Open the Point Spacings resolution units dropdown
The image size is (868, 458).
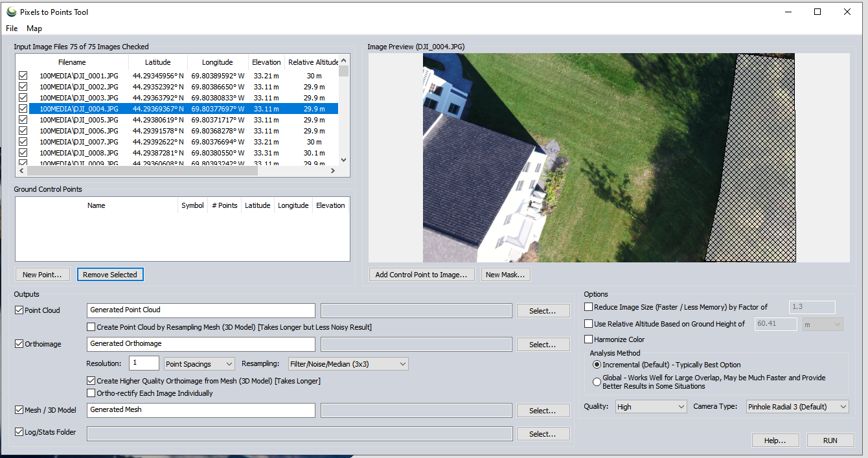(x=200, y=364)
